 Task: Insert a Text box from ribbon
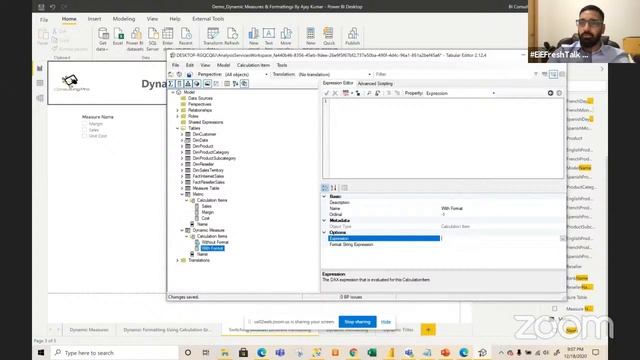(269, 37)
